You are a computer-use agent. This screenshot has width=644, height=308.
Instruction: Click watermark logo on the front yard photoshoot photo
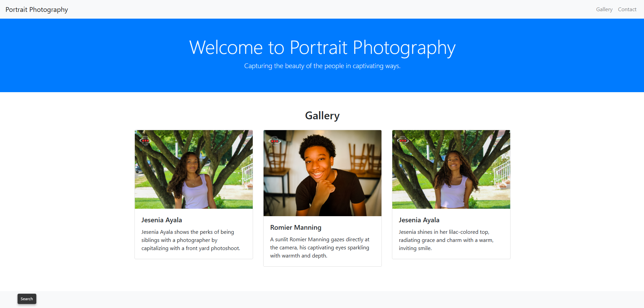tap(145, 140)
